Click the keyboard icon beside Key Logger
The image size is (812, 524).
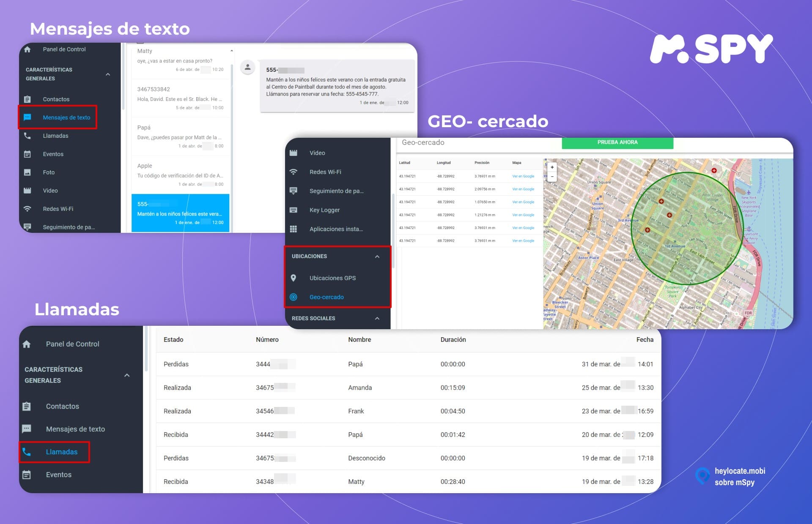coord(294,210)
